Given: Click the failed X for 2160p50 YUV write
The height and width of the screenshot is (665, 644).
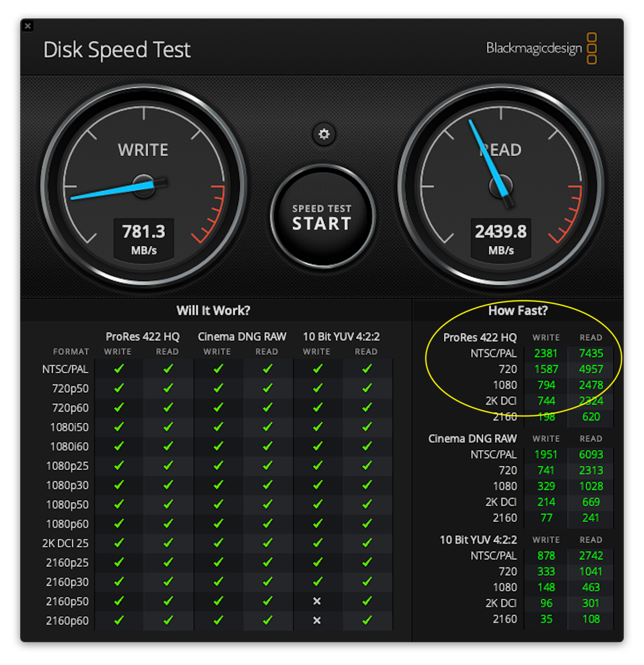Looking at the screenshot, I should [317, 601].
